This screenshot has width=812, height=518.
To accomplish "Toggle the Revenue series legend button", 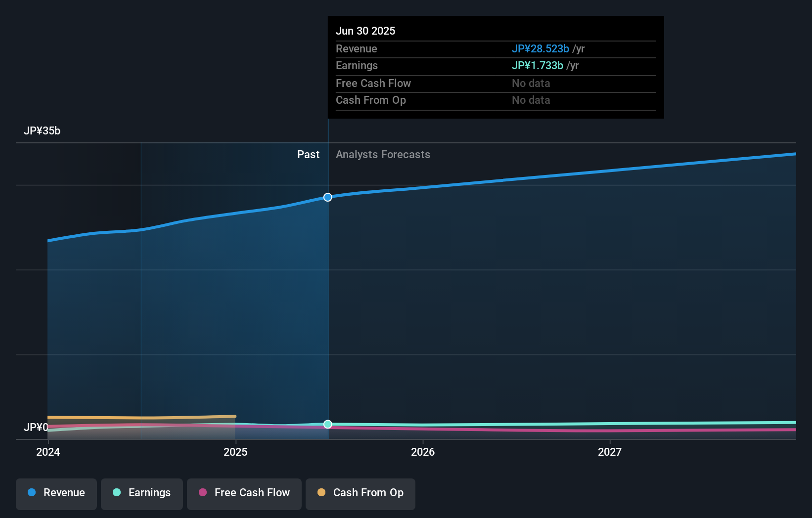I will coord(56,494).
